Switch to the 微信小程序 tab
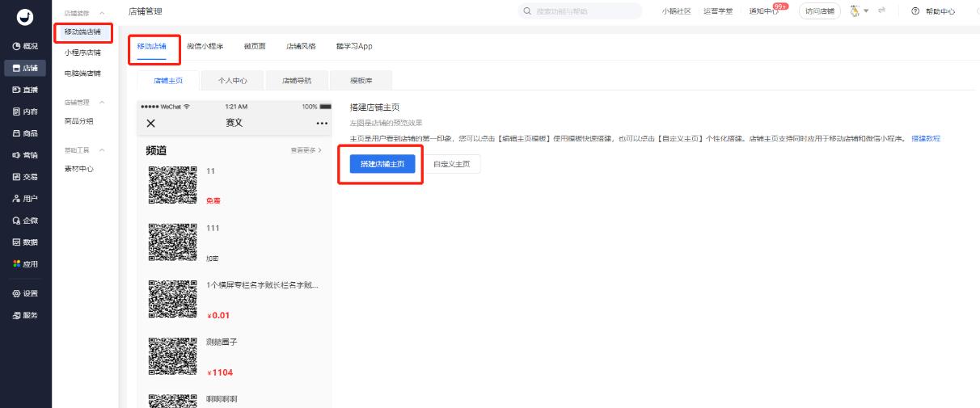 pos(205,46)
